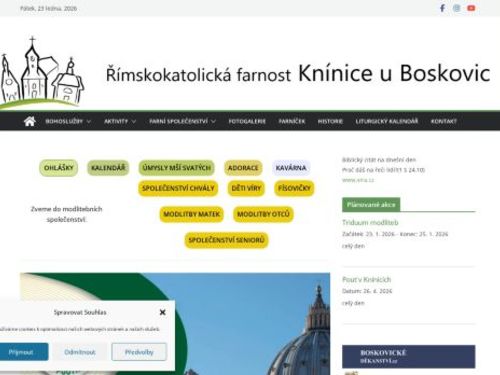Open the Fotogalerie menu item
Image resolution: width=500 pixels, height=375 pixels.
(247, 121)
